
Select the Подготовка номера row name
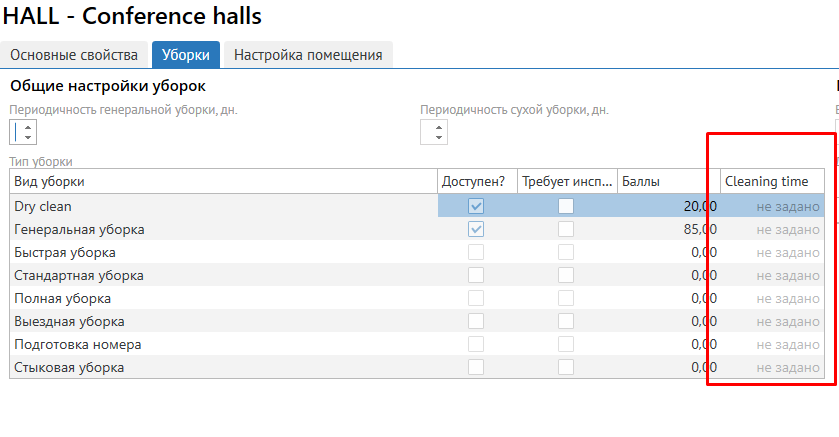click(78, 344)
